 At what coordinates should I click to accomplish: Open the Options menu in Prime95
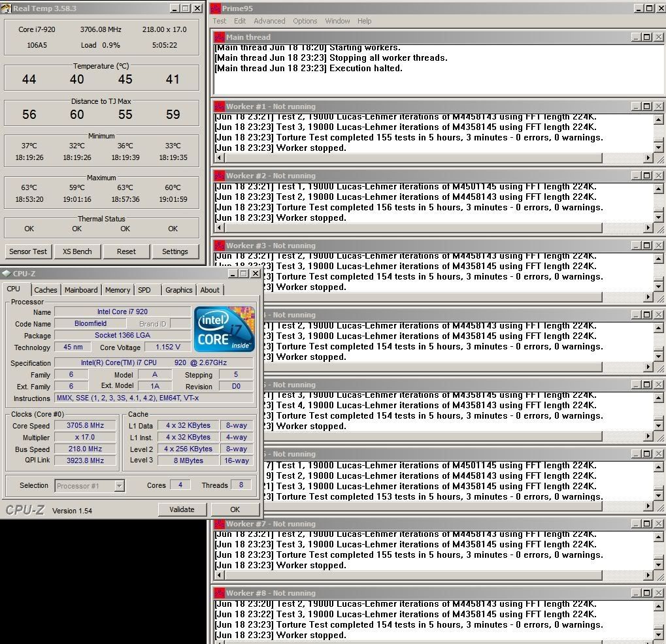[305, 21]
